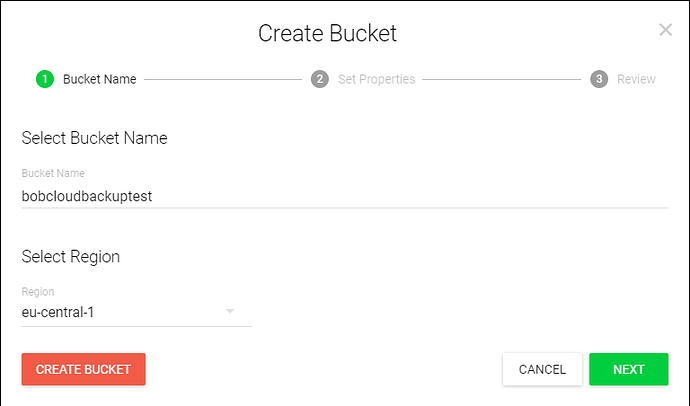Proceed with the green NEXT button
This screenshot has height=406, width=690.
coord(628,369)
